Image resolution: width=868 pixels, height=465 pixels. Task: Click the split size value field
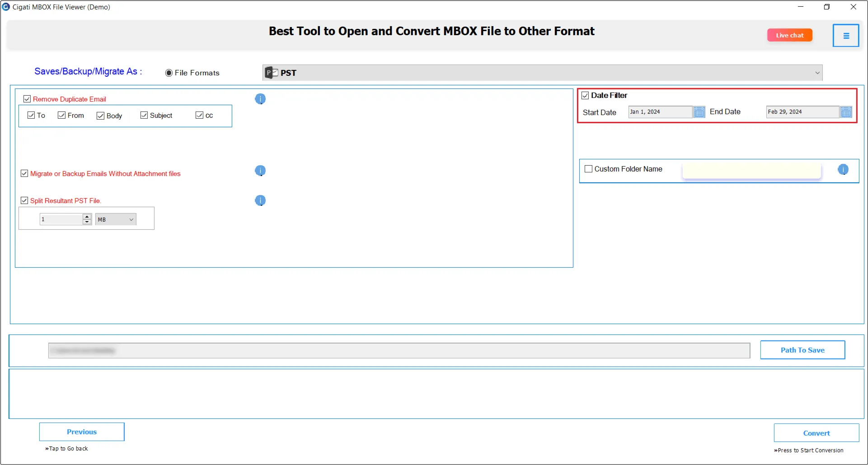[x=61, y=219]
